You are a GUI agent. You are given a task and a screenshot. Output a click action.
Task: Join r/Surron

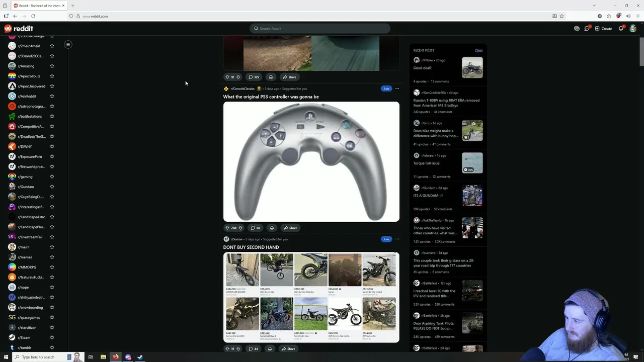[386, 239]
